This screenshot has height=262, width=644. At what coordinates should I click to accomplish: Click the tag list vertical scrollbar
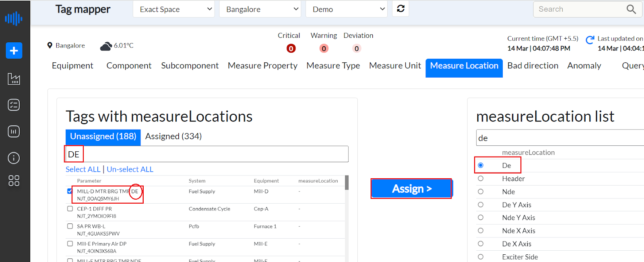point(347,183)
